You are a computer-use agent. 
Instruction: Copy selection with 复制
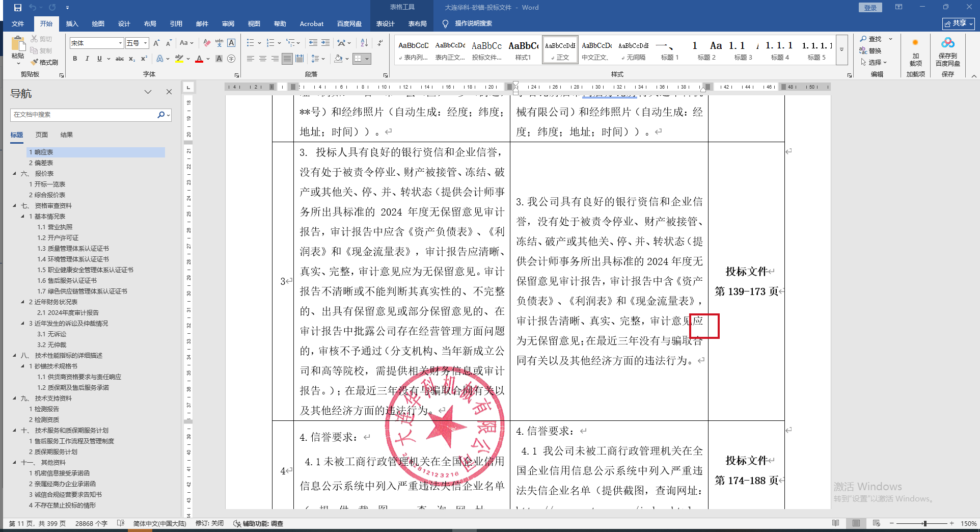(41, 50)
